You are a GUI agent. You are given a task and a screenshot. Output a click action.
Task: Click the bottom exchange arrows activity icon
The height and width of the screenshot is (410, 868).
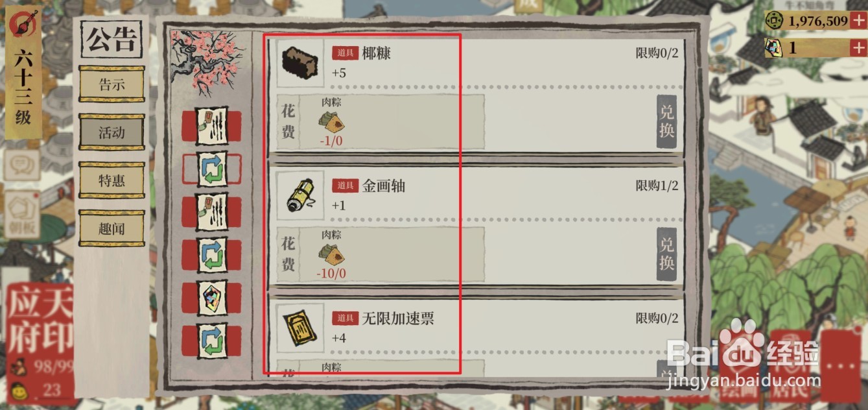coord(212,341)
